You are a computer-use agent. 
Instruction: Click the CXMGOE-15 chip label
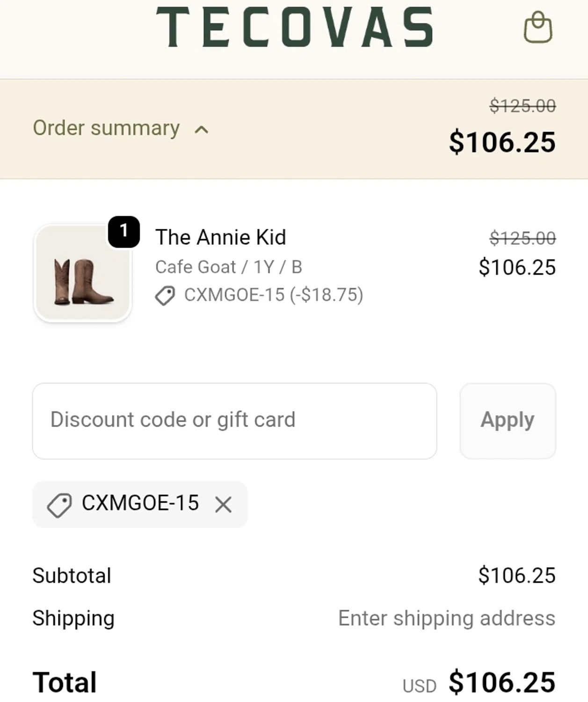(x=140, y=503)
